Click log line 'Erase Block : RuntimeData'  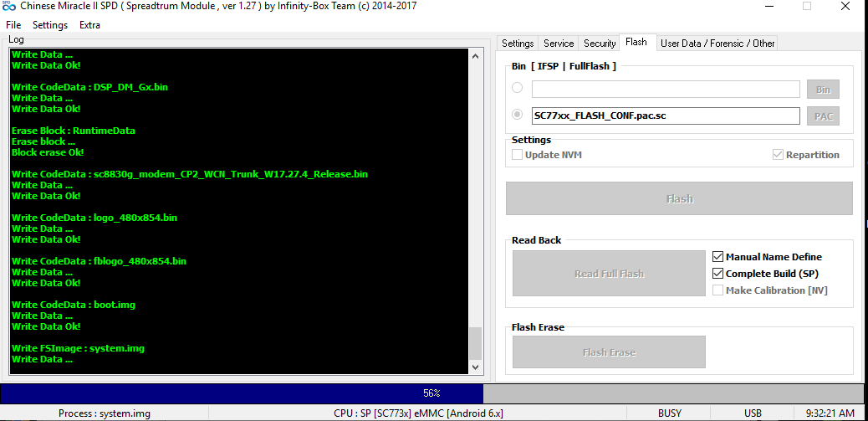coord(74,131)
